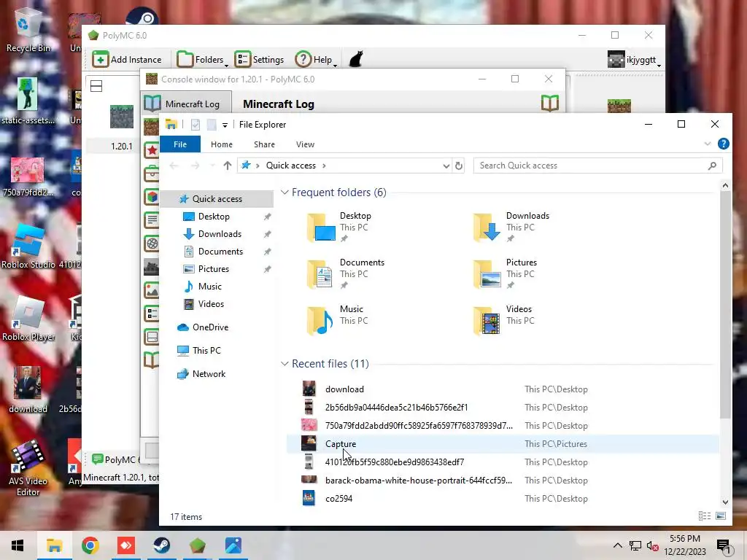747x560 pixels.
Task: Expand the ribbon with the chevron
Action: click(707, 144)
